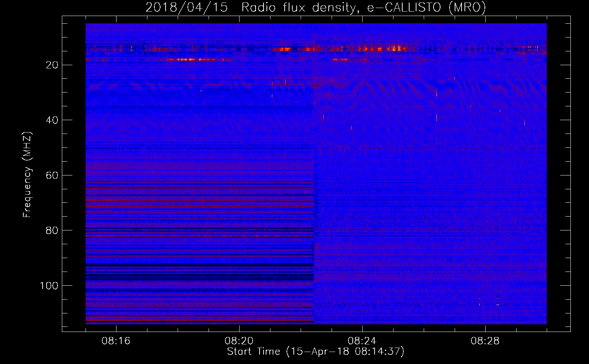Click the '08:16' time tick label

pos(116,341)
